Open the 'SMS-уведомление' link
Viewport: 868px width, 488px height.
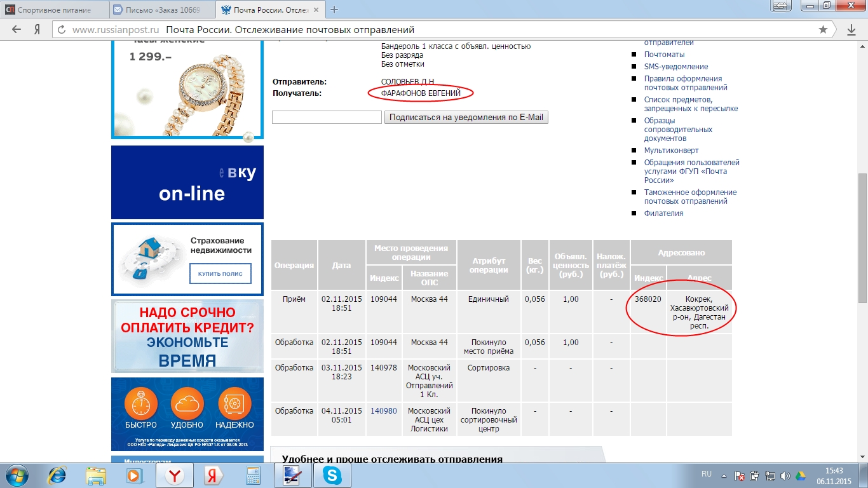(675, 67)
